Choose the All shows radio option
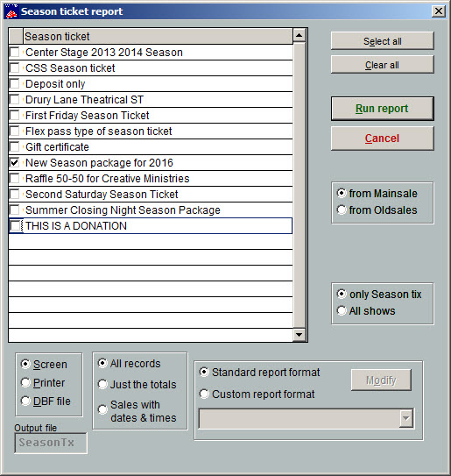Screen dimensions: 451x476 [342, 310]
